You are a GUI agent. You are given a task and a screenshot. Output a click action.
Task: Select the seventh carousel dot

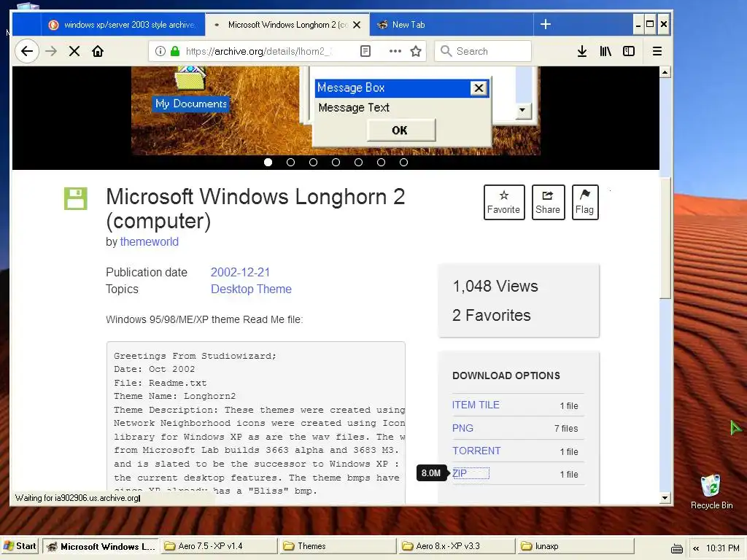tap(403, 163)
